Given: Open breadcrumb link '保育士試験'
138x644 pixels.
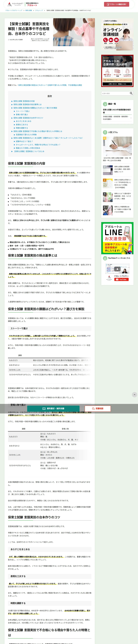Looking at the screenshot, I should (29, 11).
